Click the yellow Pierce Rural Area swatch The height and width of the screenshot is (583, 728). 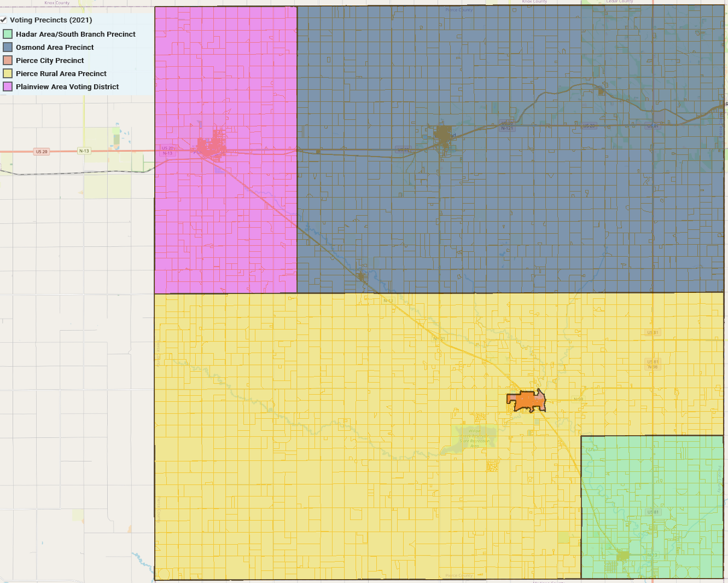[8, 73]
